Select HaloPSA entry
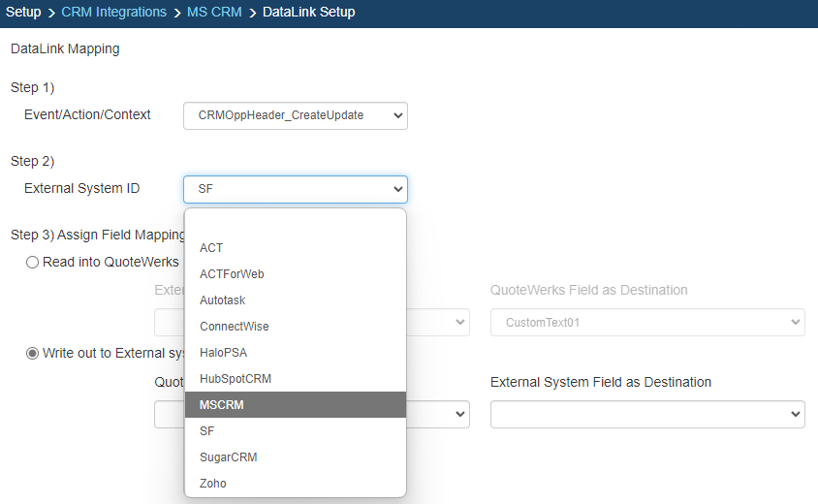Screen dimensions: 818x504 click(295, 353)
